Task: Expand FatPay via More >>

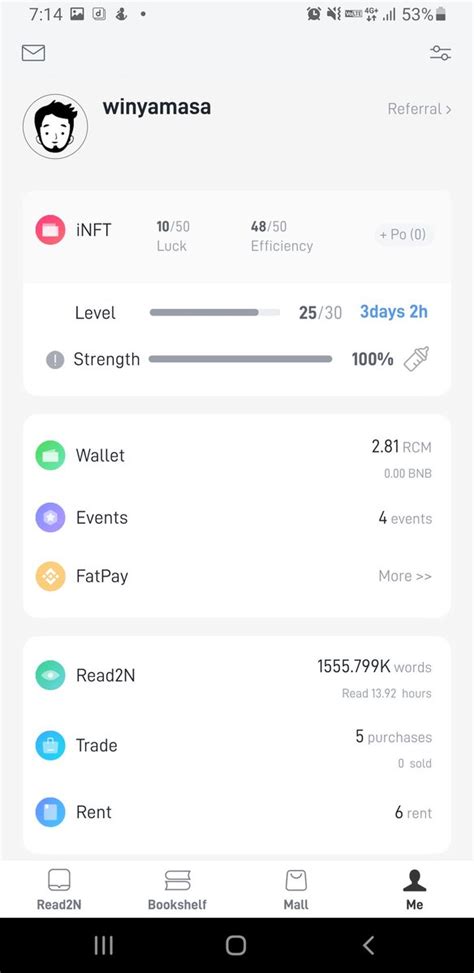Action: click(x=405, y=576)
